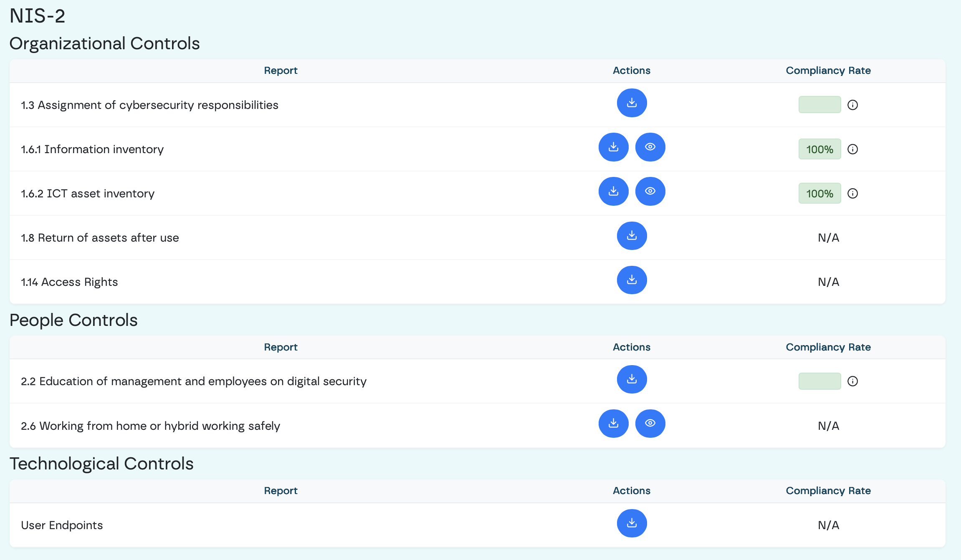Download the 2.6 Working from home report
The image size is (961, 560).
(x=613, y=424)
